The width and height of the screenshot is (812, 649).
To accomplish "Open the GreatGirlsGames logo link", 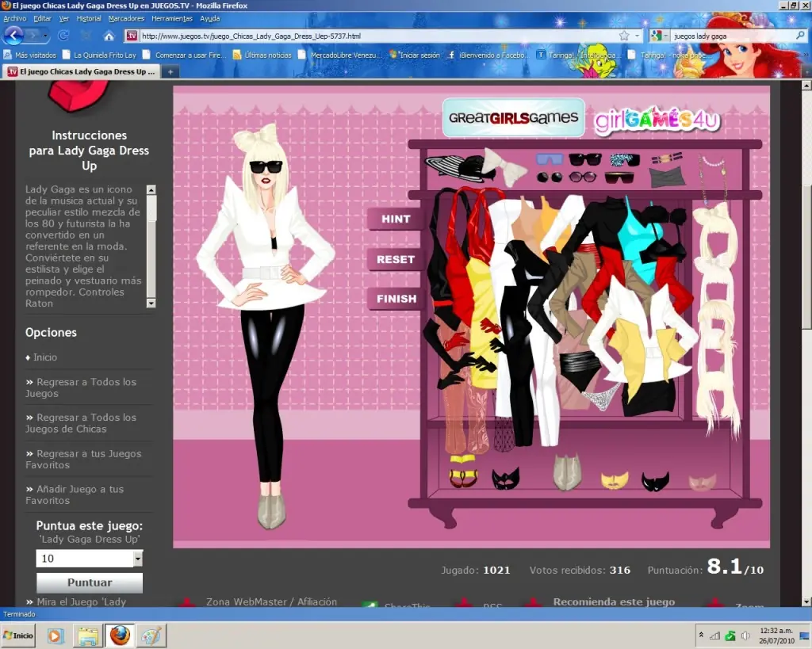I will (513, 118).
